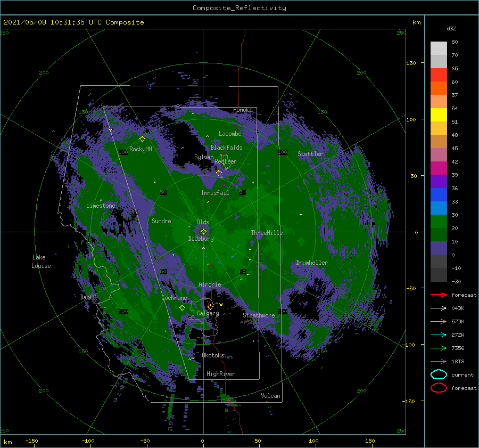Click the Innisfail city label

tap(215, 193)
